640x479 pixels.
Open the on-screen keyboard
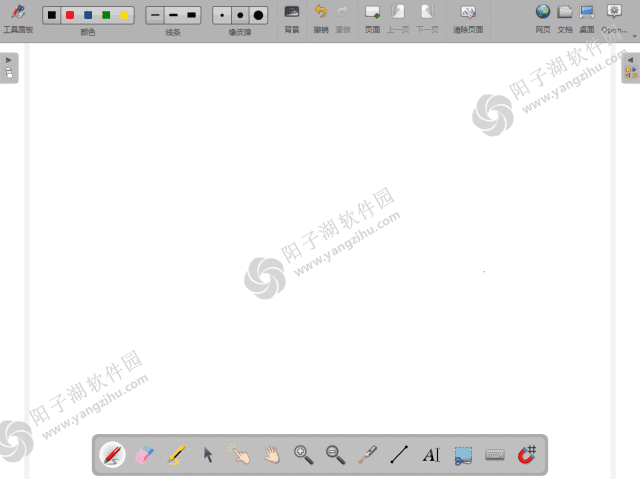[495, 455]
